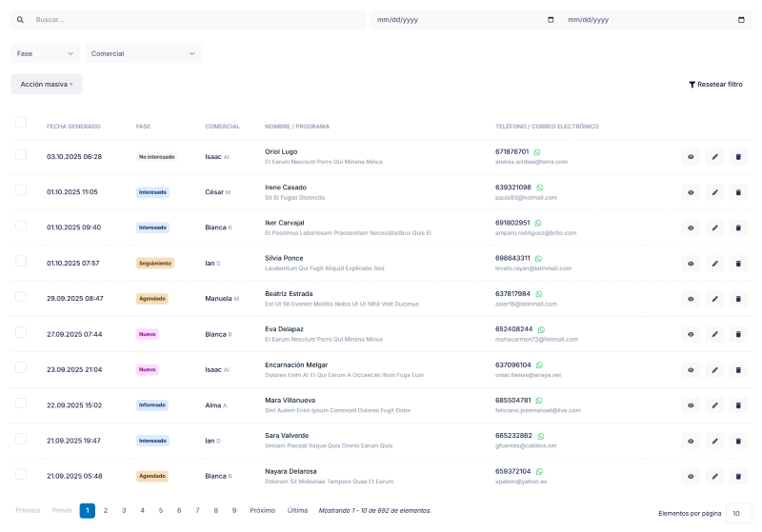
Task: Open the Acción masiva dropdown
Action: click(47, 84)
